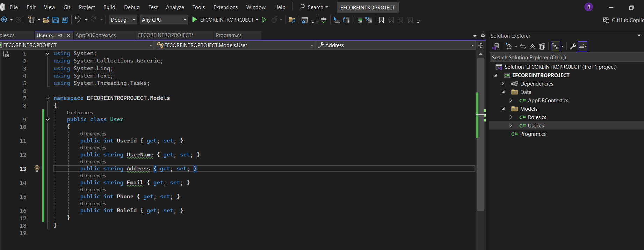Click the toolbar bookmark icon
The width and height of the screenshot is (644, 250).
coord(382,20)
